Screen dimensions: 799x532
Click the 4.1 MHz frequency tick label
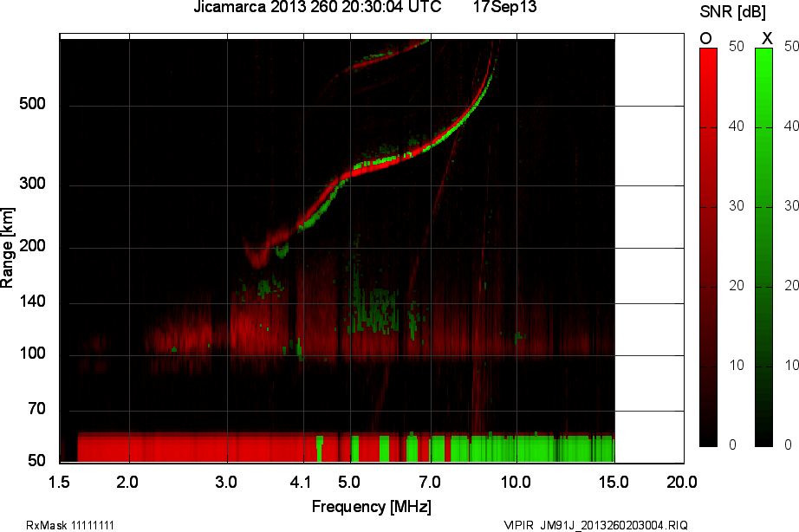[x=300, y=482]
